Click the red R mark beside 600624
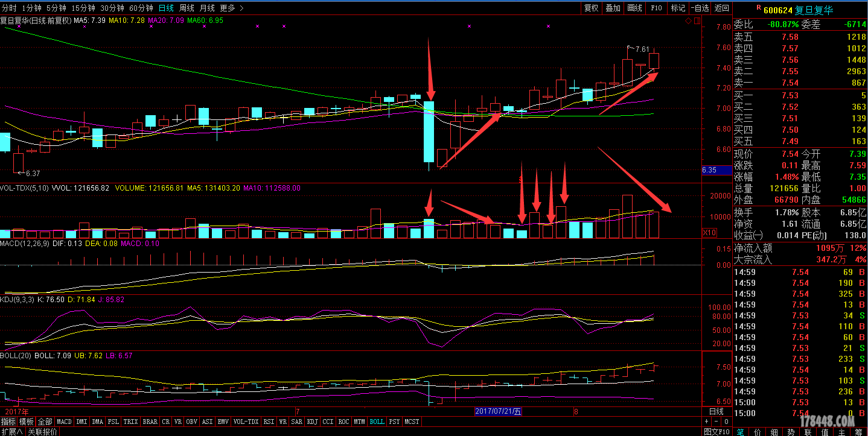This screenshot has width=868, height=436. click(759, 8)
